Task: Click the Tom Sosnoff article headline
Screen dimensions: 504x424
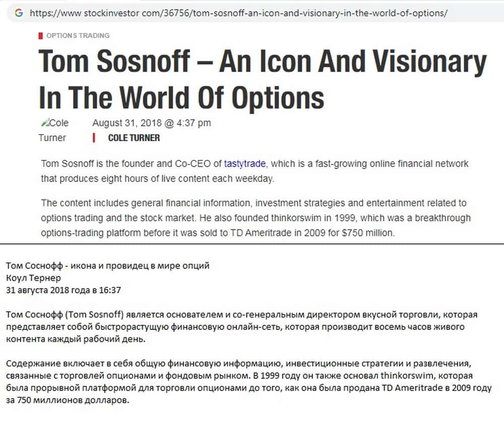Action: tap(262, 79)
